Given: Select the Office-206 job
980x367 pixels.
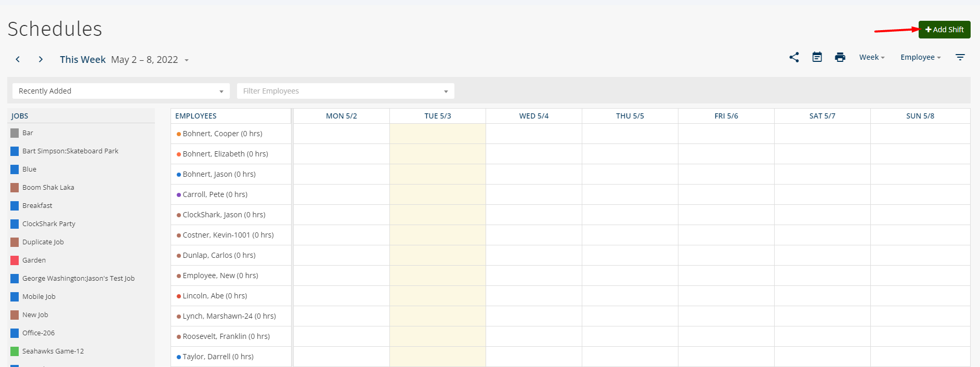Looking at the screenshot, I should click(38, 333).
